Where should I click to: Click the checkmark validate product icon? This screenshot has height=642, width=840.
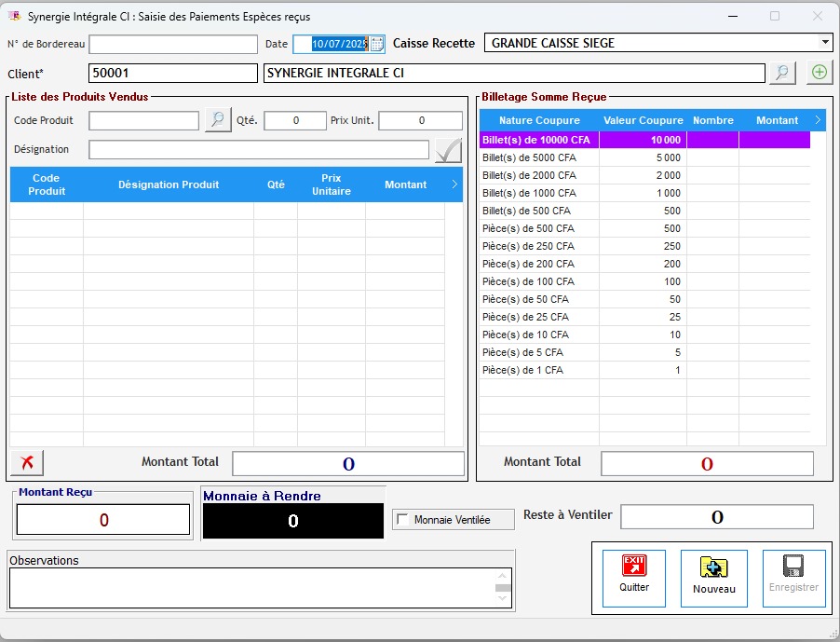tap(448, 150)
